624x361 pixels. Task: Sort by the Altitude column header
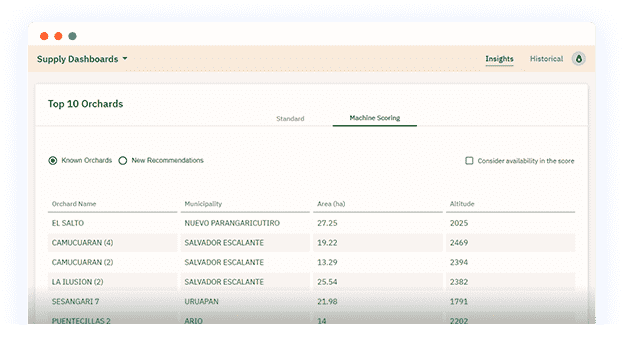[462, 204]
